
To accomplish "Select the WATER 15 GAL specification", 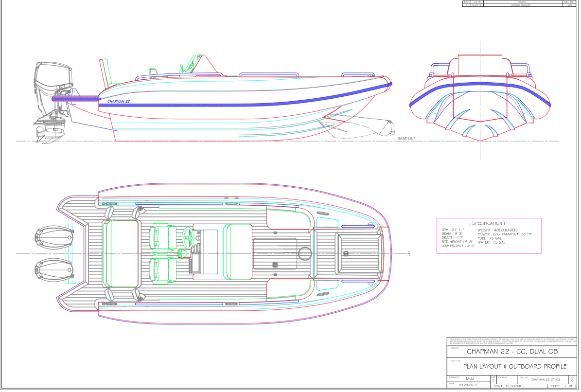I will tap(491, 242).
